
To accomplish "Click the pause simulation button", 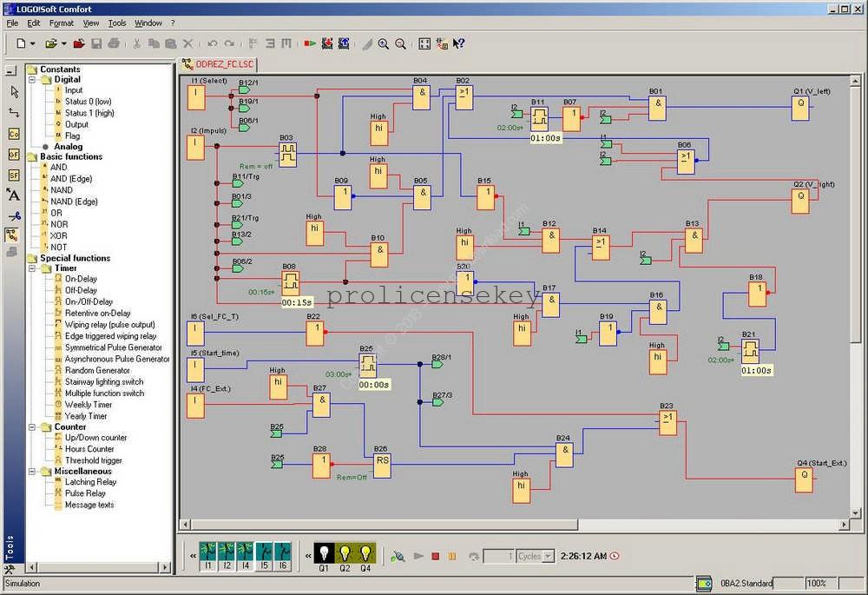I will (x=451, y=556).
